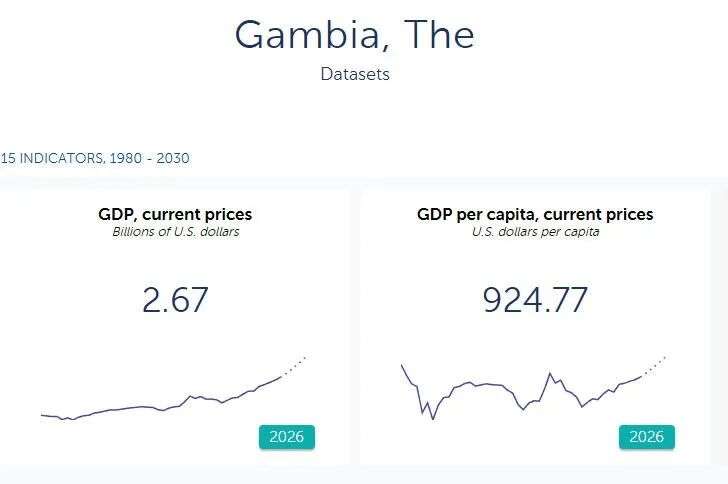Open the GDP per capita, current prices title
The height and width of the screenshot is (484, 728).
coord(535,214)
